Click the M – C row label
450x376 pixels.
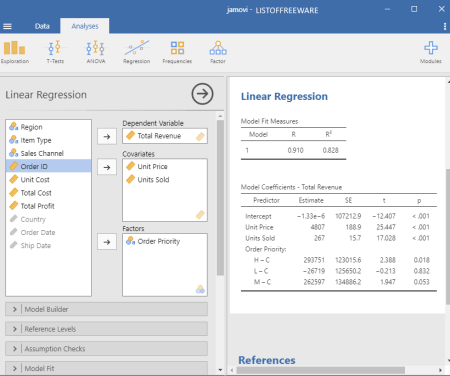262,282
